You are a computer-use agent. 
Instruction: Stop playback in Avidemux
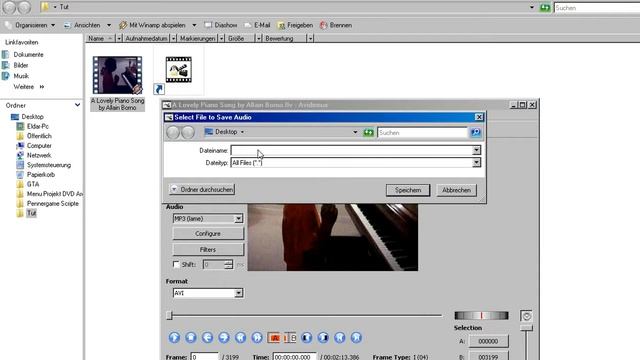(x=191, y=338)
